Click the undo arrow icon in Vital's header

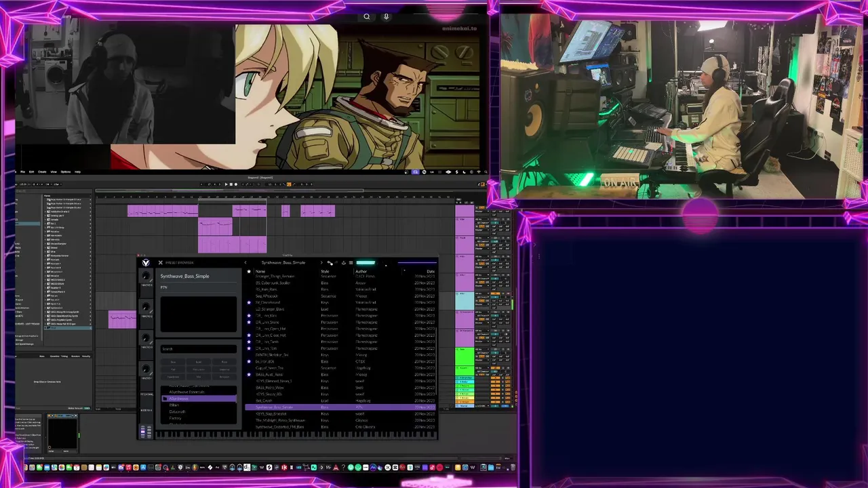[330, 262]
